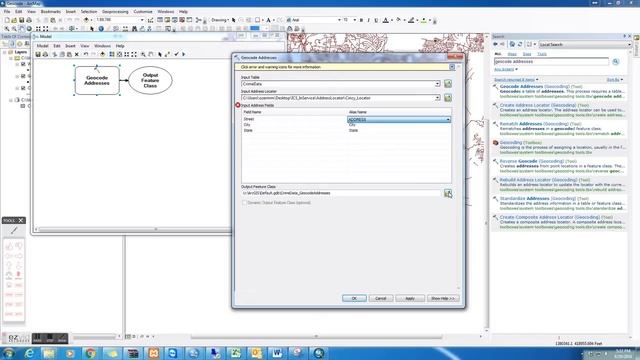This screenshot has width=640, height=360.
Task: Open Help menu in Model window
Action: coord(120,46)
